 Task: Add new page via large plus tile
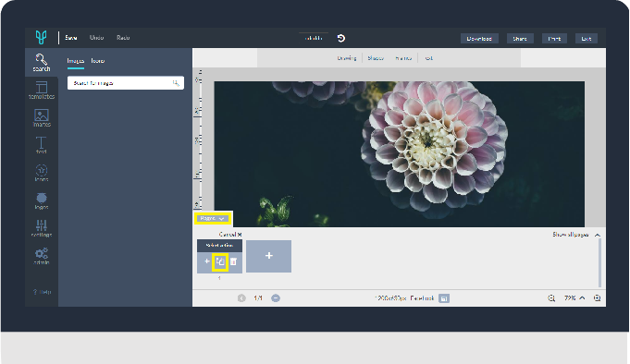[x=269, y=256]
